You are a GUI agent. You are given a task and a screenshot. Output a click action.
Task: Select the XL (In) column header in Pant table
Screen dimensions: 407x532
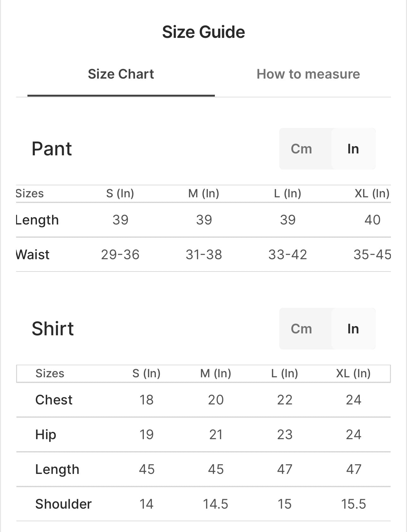372,193
